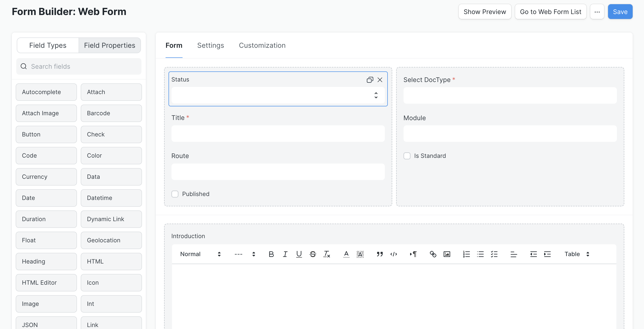This screenshot has height=329, width=644.
Task: Click the Underline formatting icon
Action: pyautogui.click(x=299, y=254)
